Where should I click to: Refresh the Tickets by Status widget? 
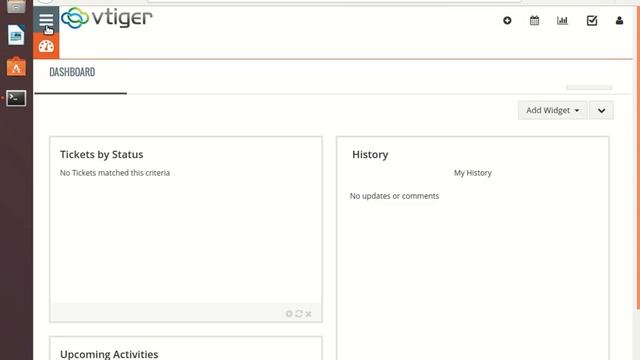[x=299, y=313]
